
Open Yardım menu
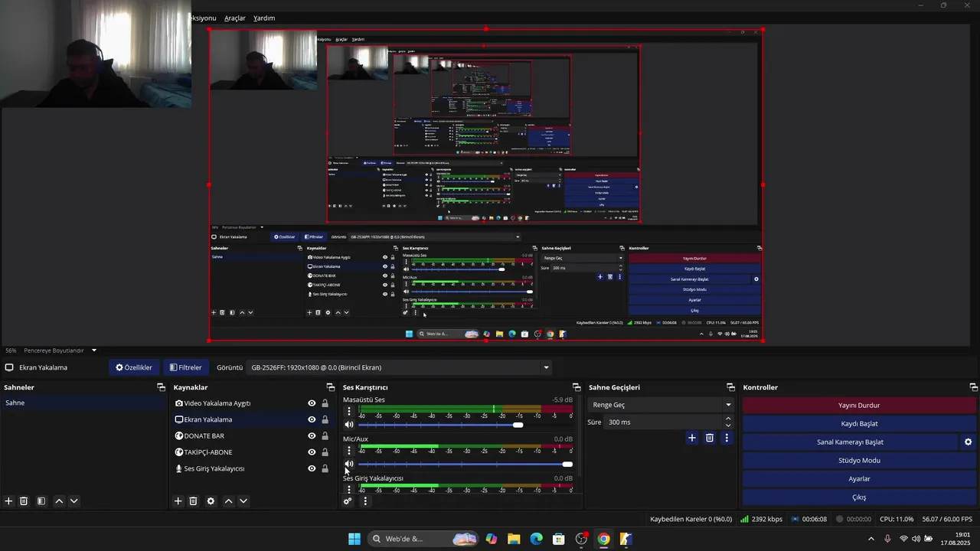coord(264,18)
